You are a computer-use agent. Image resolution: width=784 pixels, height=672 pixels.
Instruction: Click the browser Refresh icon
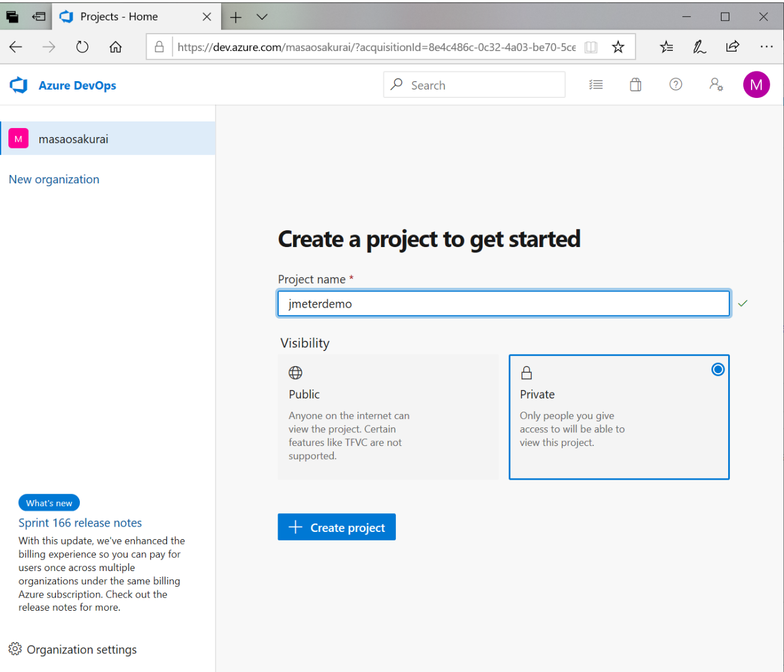pyautogui.click(x=82, y=47)
